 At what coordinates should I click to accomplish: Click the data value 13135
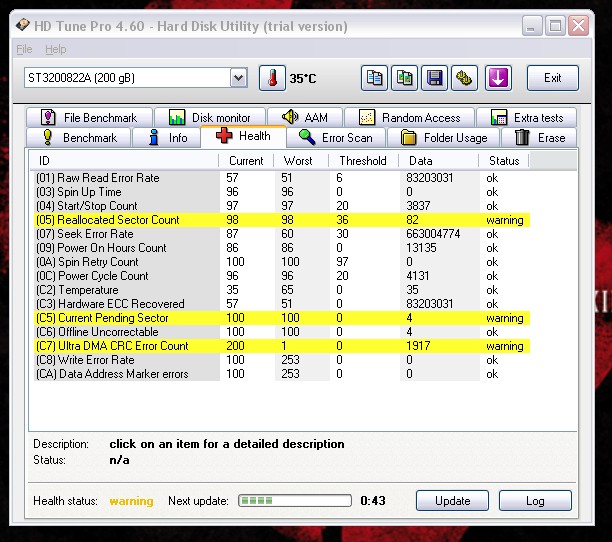click(x=421, y=248)
